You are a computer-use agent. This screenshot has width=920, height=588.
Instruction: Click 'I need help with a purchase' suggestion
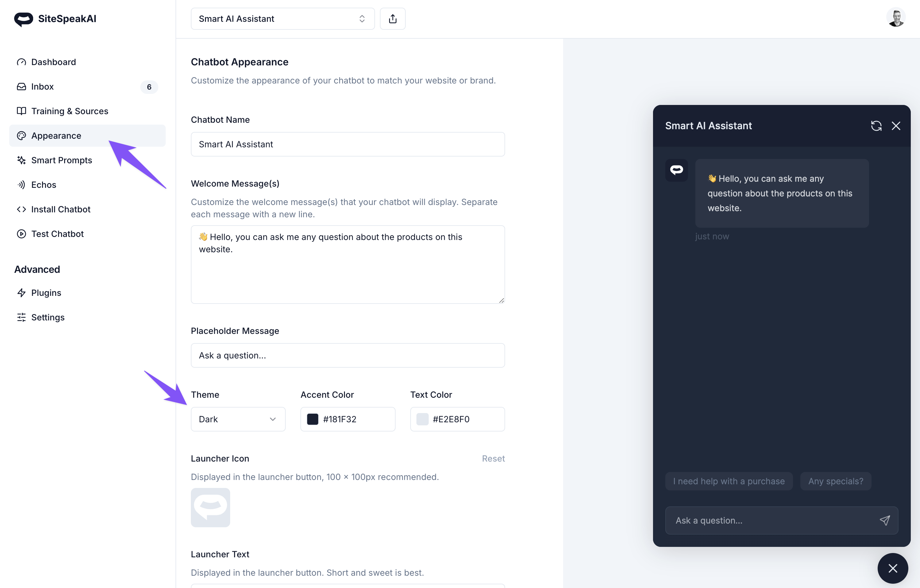click(x=729, y=481)
